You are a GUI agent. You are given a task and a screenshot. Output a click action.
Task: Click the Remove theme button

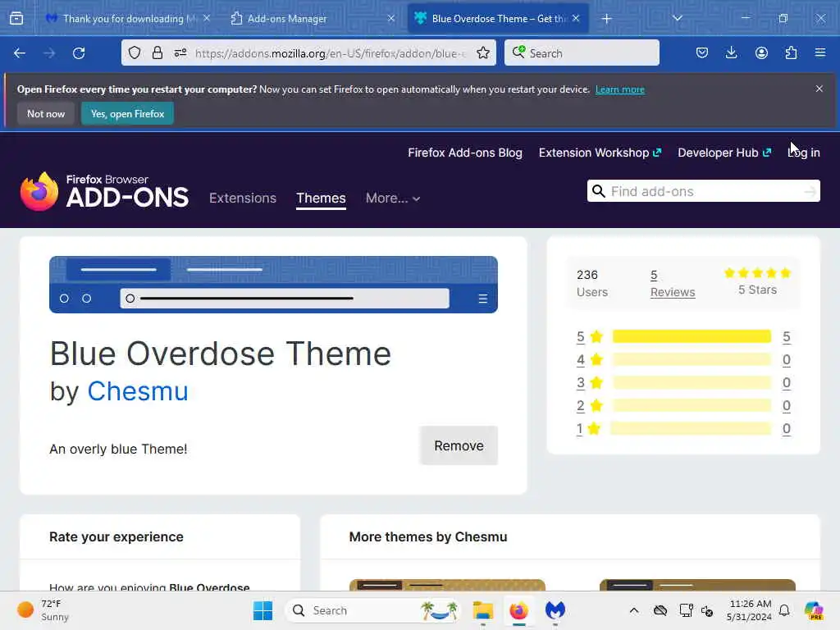tap(459, 445)
